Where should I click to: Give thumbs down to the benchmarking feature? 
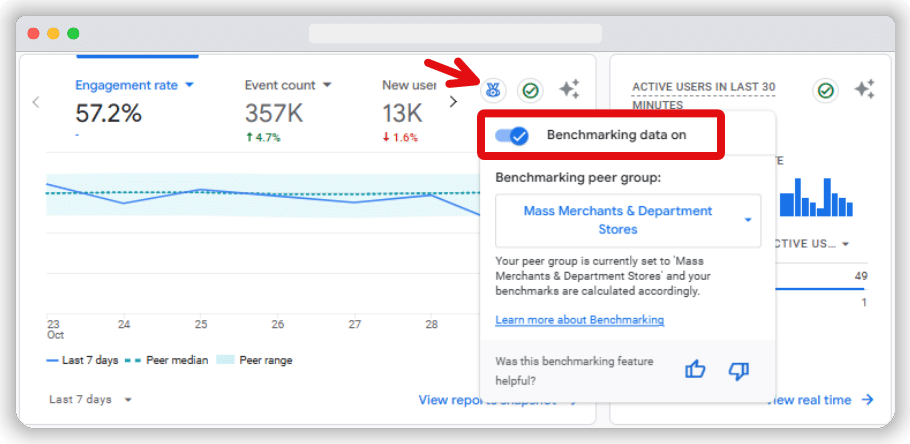pos(739,370)
